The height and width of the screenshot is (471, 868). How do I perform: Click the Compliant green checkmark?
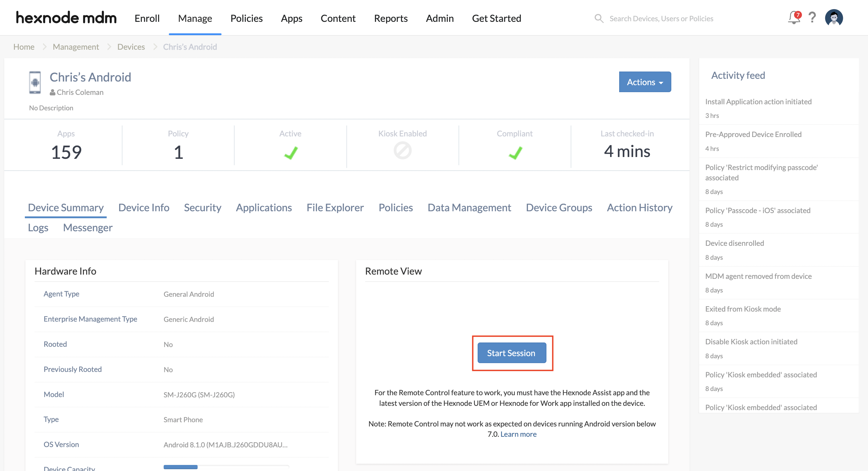pos(515,153)
